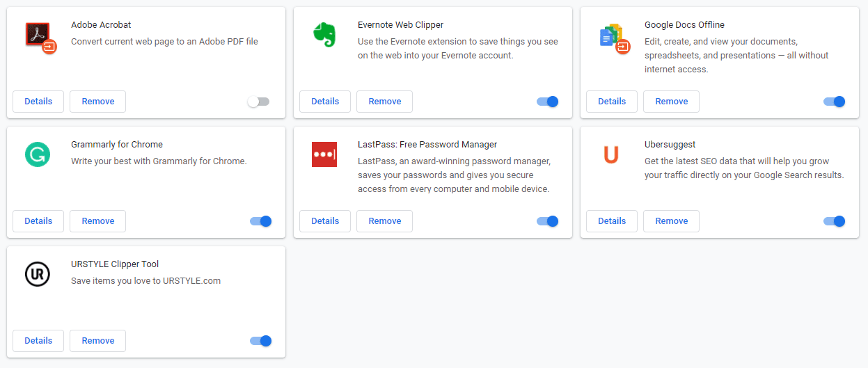Open Details for Google Docs Offline
This screenshot has width=868, height=368.
coord(612,102)
